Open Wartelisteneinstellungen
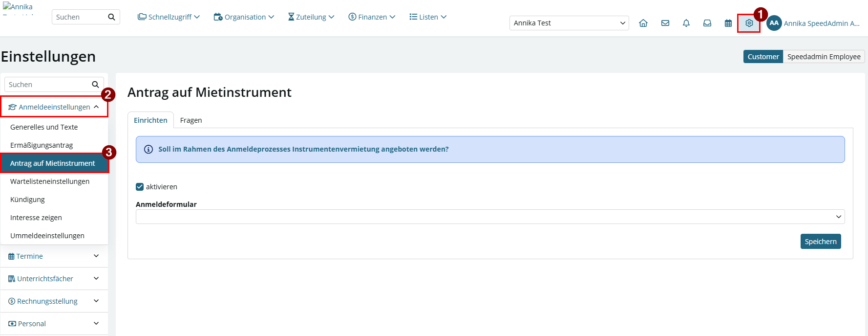The height and width of the screenshot is (336, 868). click(x=54, y=181)
